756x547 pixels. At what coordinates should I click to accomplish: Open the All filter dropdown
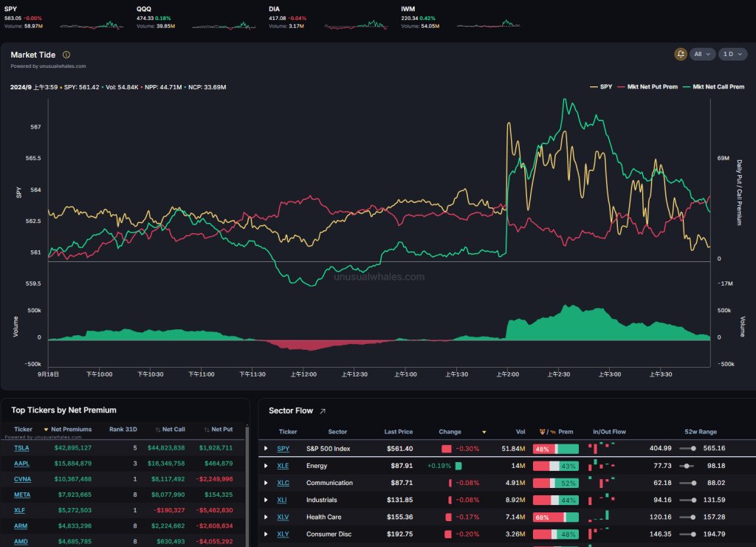(x=702, y=55)
